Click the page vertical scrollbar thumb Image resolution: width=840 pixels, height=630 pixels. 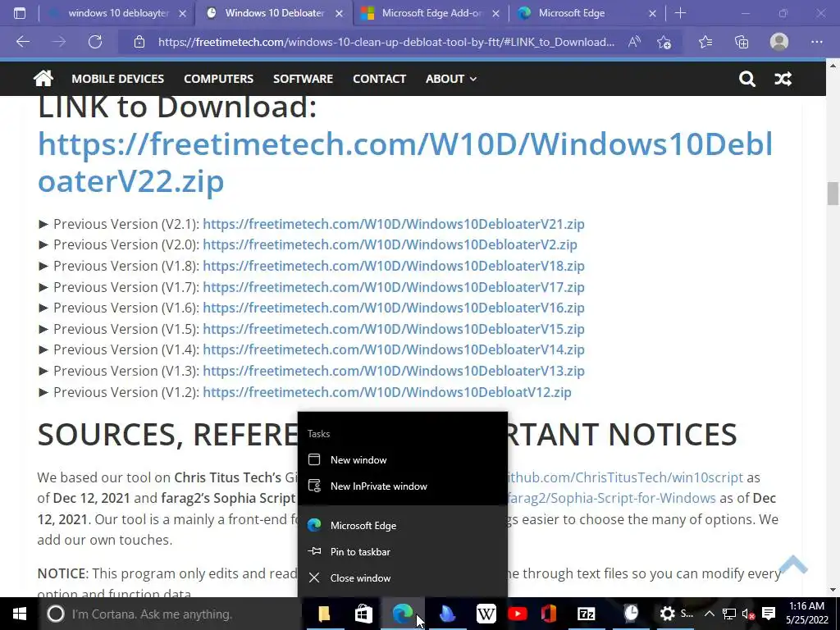[833, 194]
